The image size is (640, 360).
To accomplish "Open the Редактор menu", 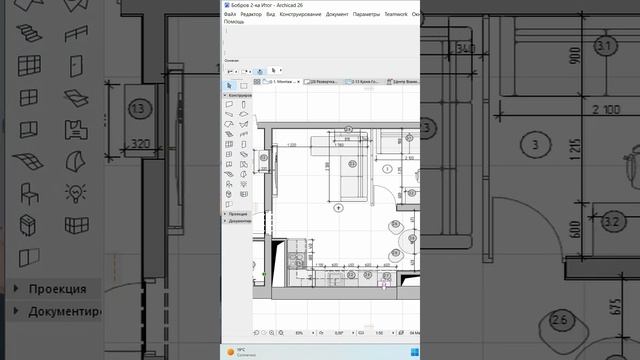I will tap(251, 14).
